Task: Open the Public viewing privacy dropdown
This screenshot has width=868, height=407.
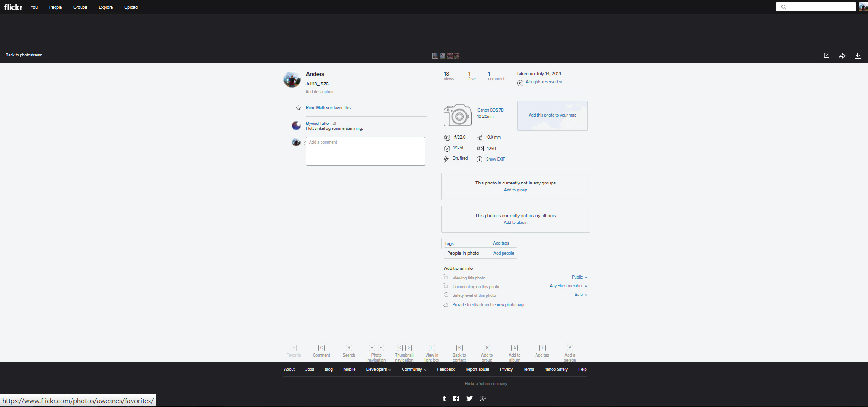Action: (580, 277)
